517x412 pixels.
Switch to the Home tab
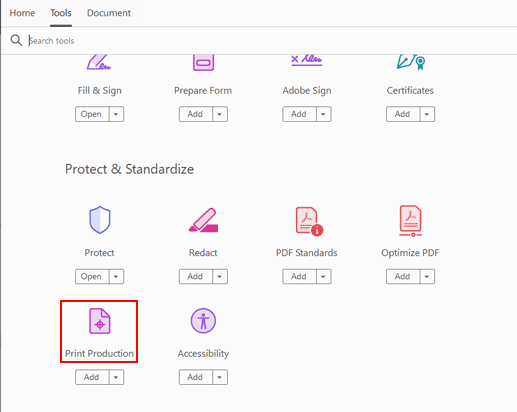[x=22, y=13]
